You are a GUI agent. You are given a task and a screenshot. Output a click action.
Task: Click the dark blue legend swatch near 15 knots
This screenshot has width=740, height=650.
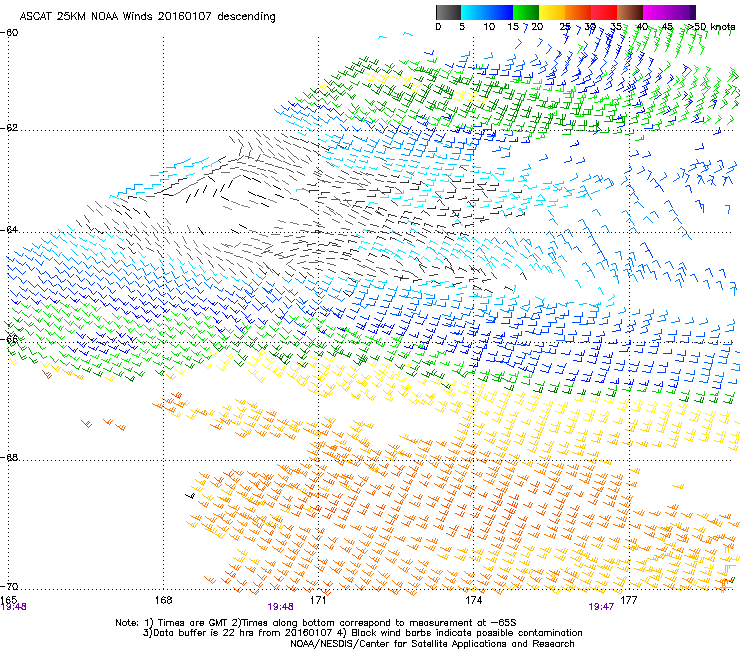pyautogui.click(x=500, y=12)
